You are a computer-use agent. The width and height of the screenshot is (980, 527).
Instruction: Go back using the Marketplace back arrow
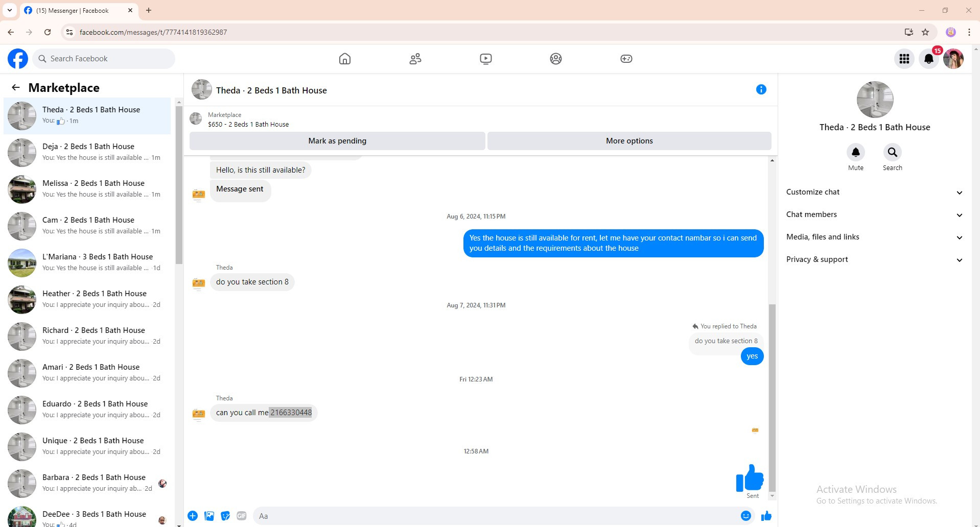point(16,87)
